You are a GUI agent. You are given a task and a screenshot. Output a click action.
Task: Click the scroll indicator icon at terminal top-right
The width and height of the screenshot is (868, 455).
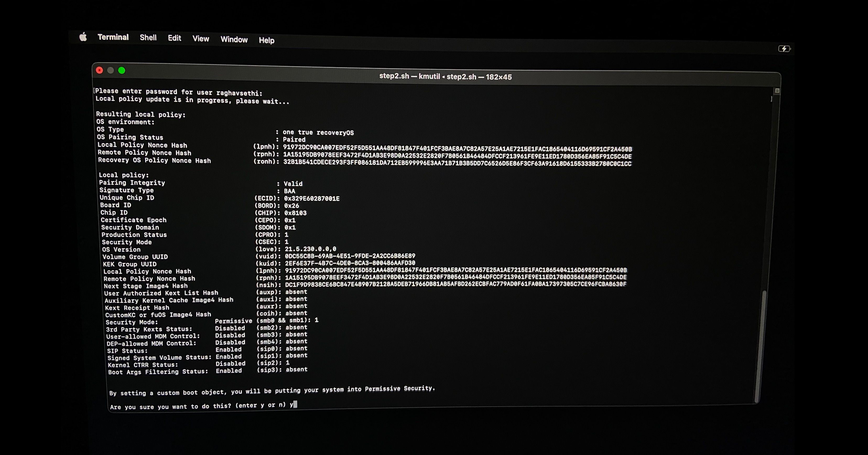(777, 90)
